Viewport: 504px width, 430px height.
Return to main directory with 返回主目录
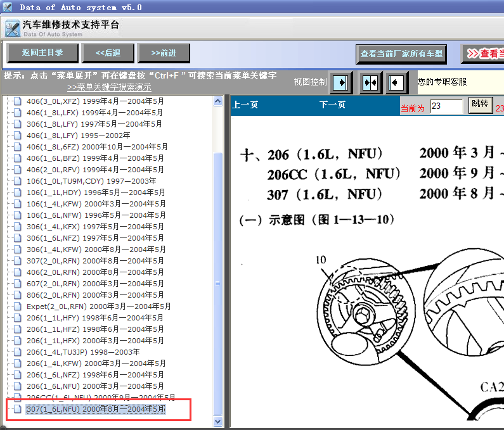tap(42, 53)
